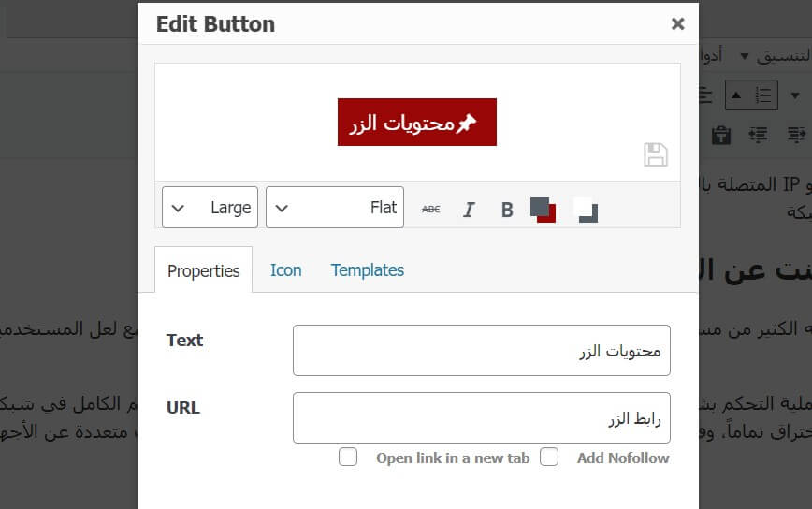Toggle strikethrough ABC formatting icon
Screen dimensions: 812x509
pyautogui.click(x=431, y=210)
